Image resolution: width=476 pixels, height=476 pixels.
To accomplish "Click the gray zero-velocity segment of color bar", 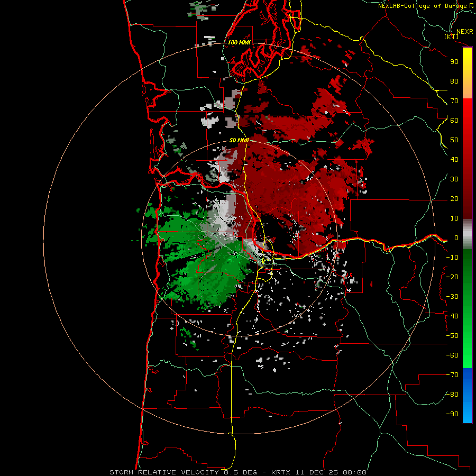I will click(467, 234).
